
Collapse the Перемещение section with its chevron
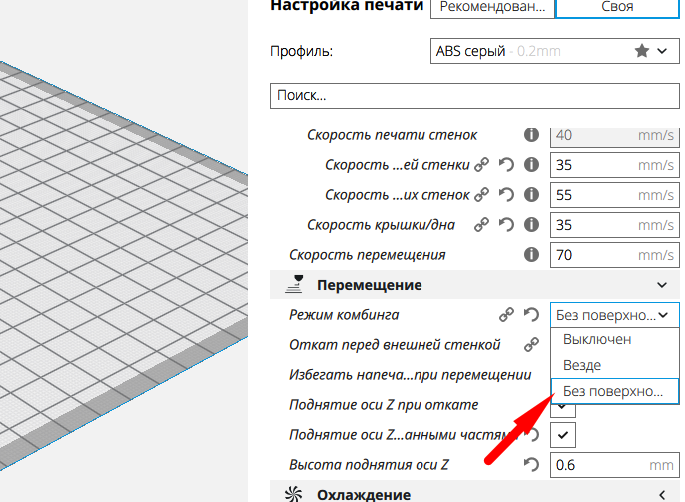(661, 286)
